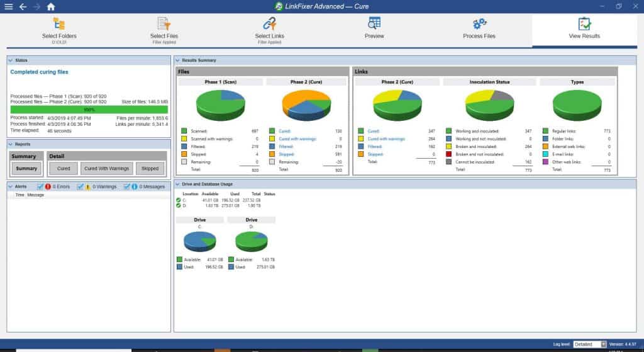Click green swatch next to Scanned
Screen dimensions: 644x352
coord(184,131)
